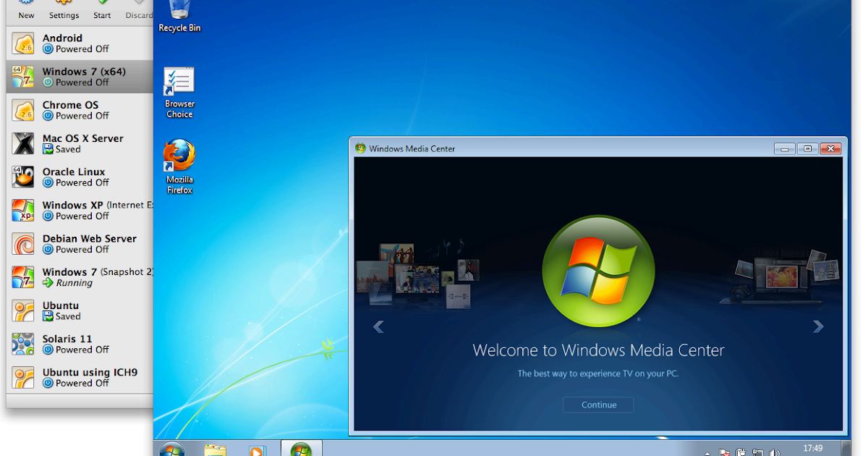Image resolution: width=868 pixels, height=456 pixels.
Task: Click the photo collage on Media Center's left side
Action: click(x=417, y=274)
